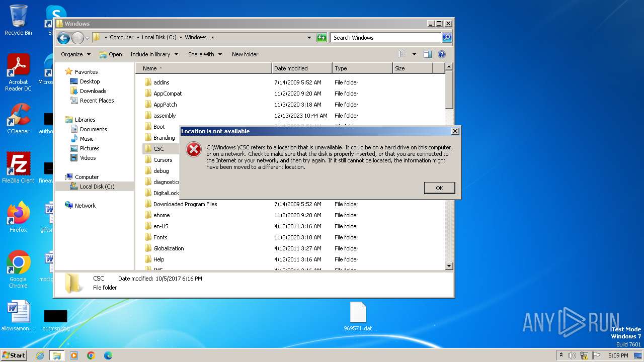Screen dimensions: 644x362
Task: Sort by the Name column header
Action: (204, 68)
